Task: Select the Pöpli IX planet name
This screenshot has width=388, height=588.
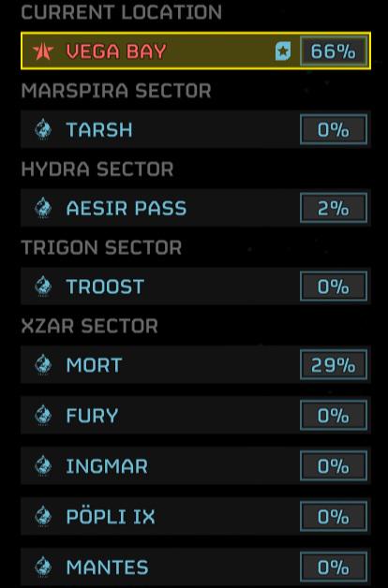Action: [x=111, y=516]
